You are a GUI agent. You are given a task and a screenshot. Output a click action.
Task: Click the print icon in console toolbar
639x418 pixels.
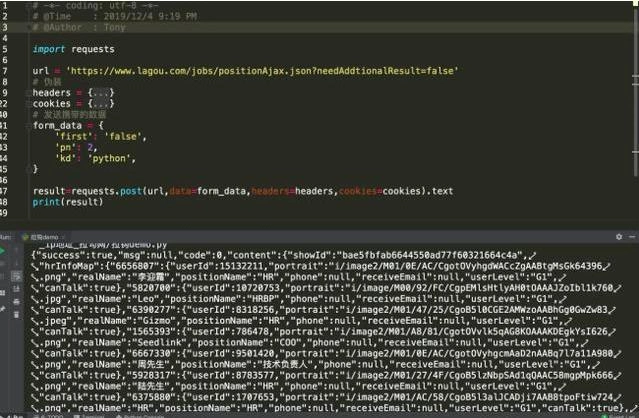point(17,302)
